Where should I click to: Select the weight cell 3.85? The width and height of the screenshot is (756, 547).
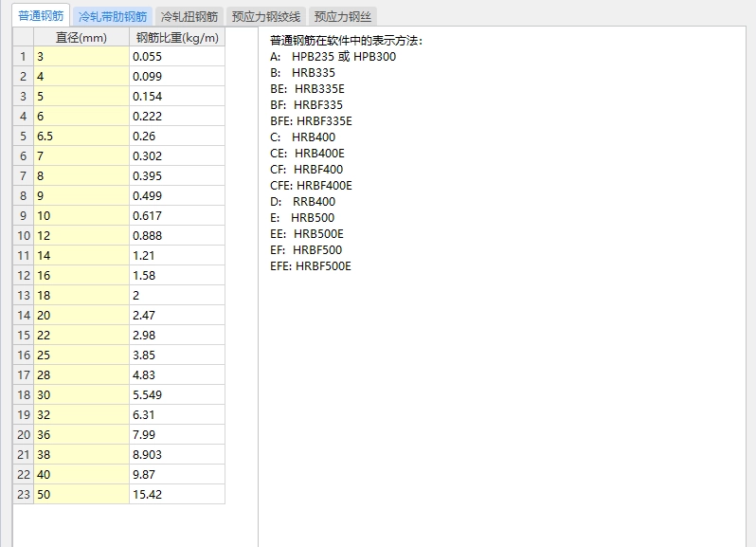click(177, 355)
